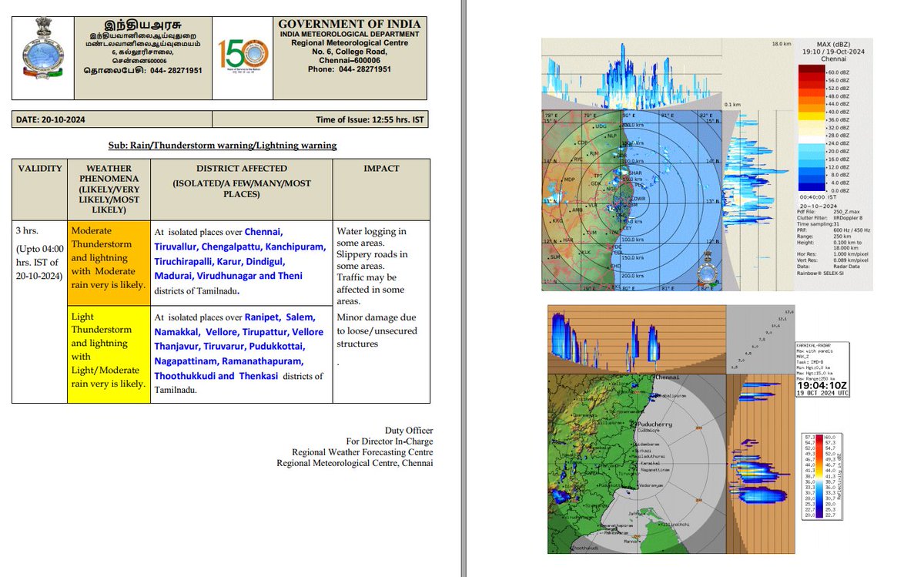Click the district name "Ranipet,"
Image resolution: width=924 pixels, height=577 pixels.
coord(263,317)
